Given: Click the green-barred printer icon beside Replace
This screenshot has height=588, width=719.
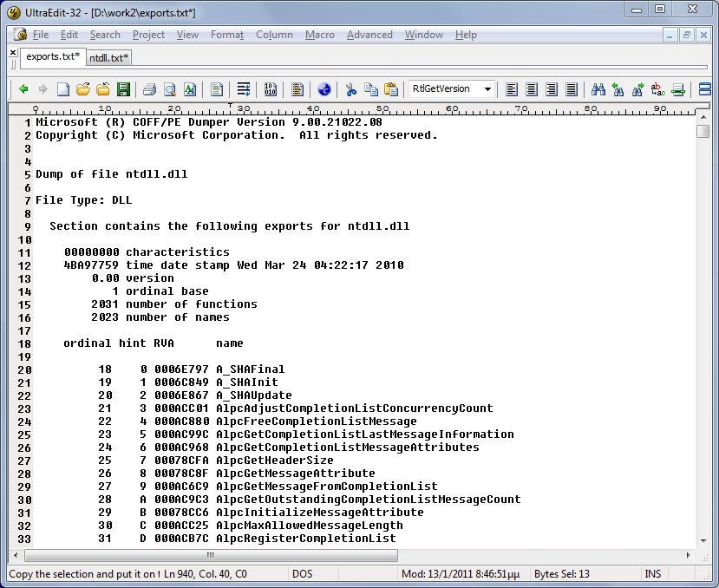Looking at the screenshot, I should [677, 89].
